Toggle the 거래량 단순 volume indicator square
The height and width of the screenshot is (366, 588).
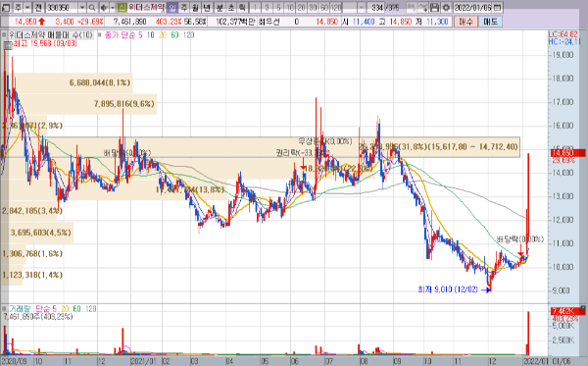tap(4, 308)
